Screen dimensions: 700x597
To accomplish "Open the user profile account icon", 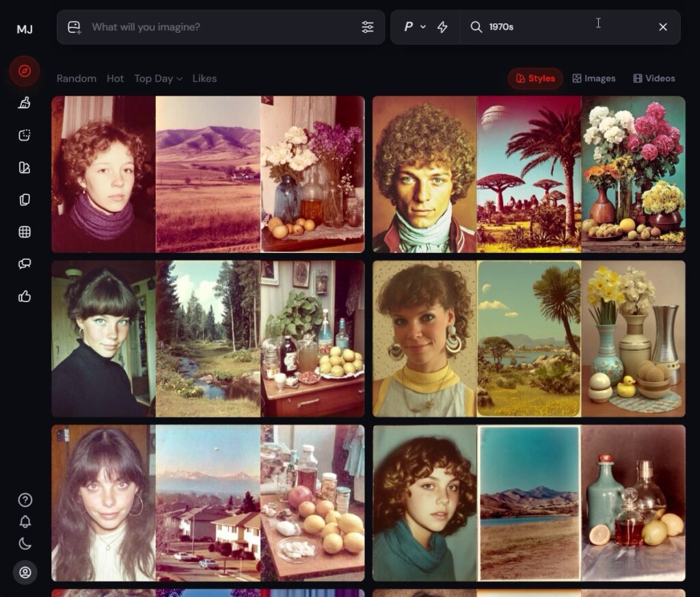I will pos(25,572).
